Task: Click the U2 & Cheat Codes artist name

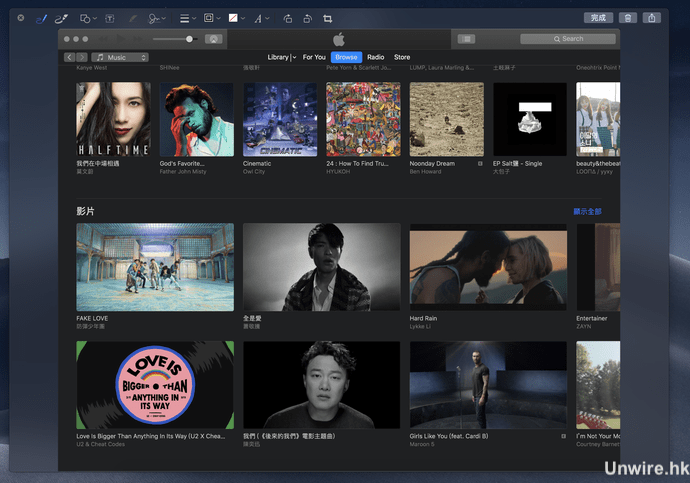Action: click(x=100, y=444)
